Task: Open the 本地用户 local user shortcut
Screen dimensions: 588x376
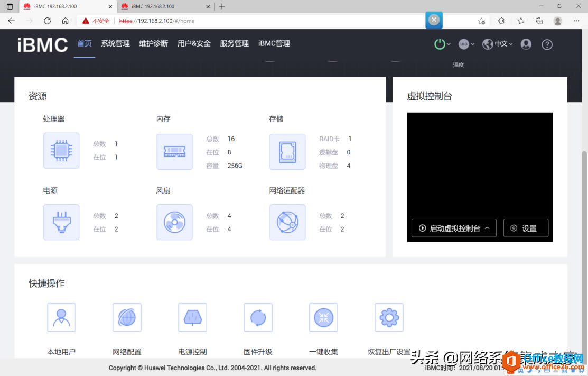Action: tap(61, 317)
